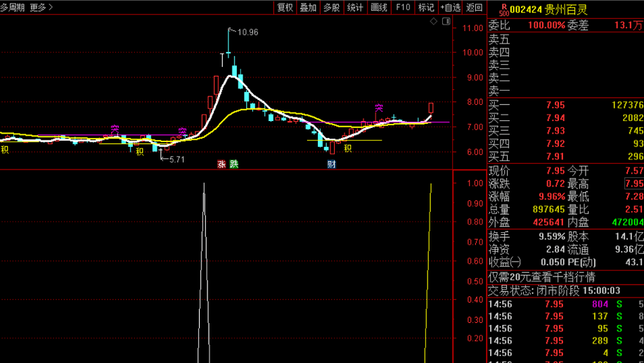Click the 卖五 ask level row
Image resolution: width=644 pixels, height=363 pixels.
[565, 39]
